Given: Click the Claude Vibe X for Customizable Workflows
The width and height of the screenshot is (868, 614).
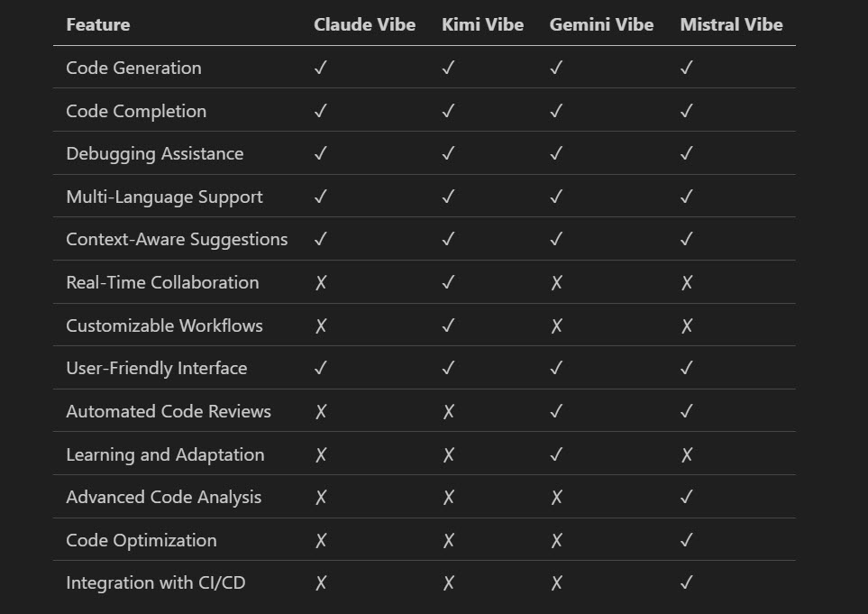Looking at the screenshot, I should (320, 325).
